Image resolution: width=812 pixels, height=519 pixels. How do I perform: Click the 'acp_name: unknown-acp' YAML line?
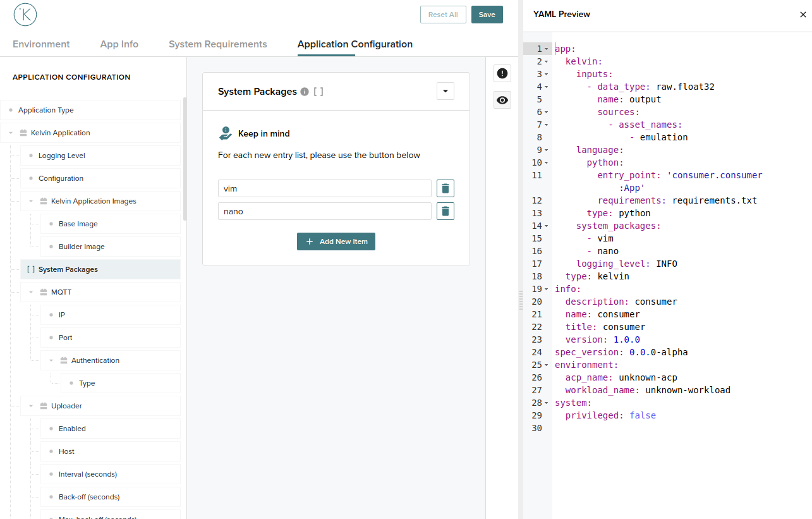click(x=621, y=377)
